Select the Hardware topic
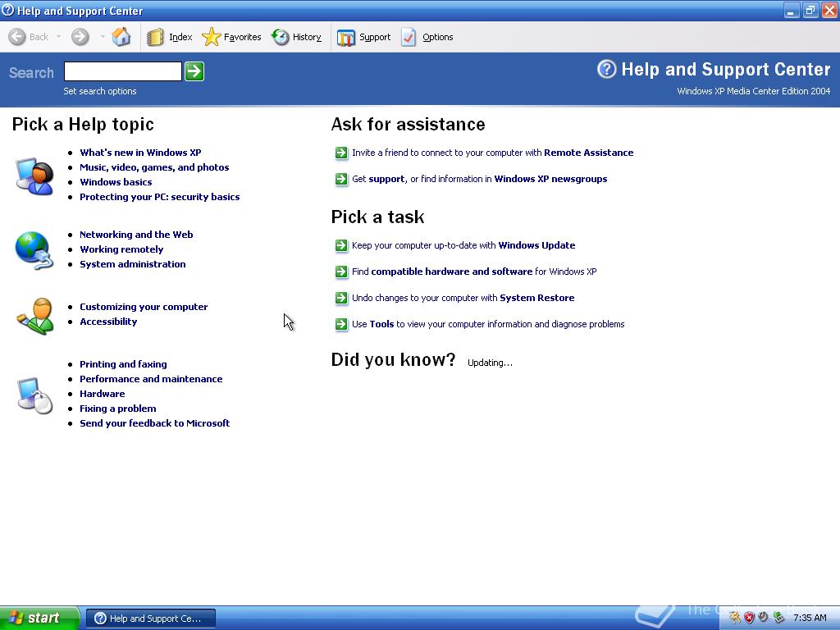The width and height of the screenshot is (840, 630). coord(103,394)
